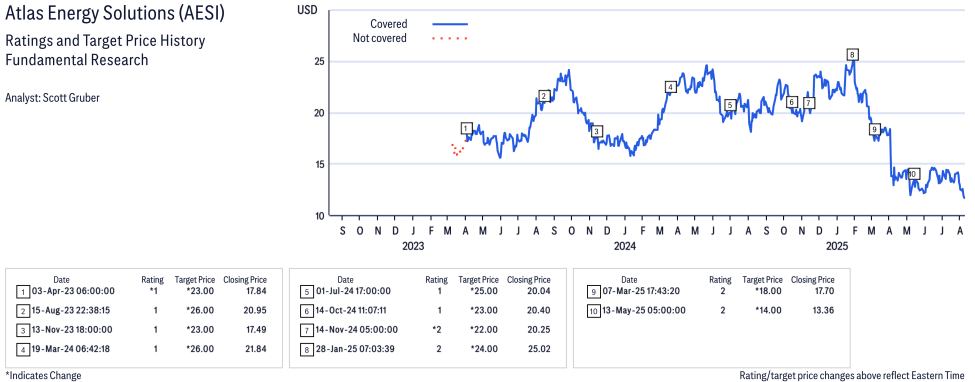Click the 2023 year label under chart

coord(412,246)
